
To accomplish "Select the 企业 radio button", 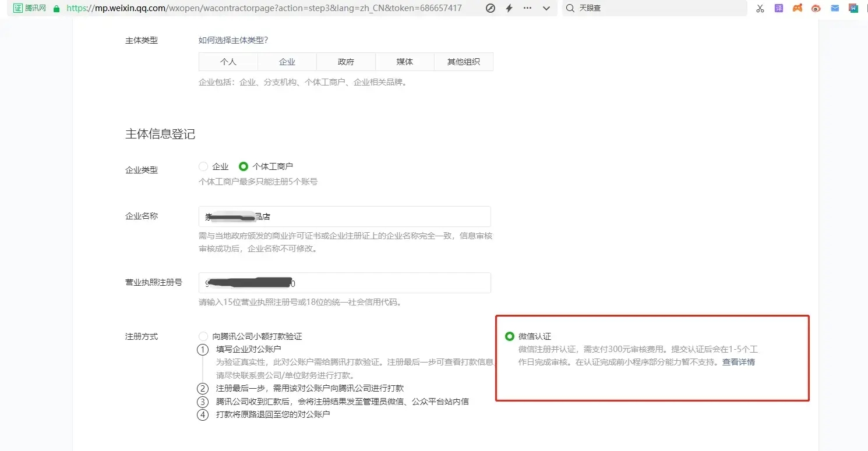I will click(x=203, y=167).
